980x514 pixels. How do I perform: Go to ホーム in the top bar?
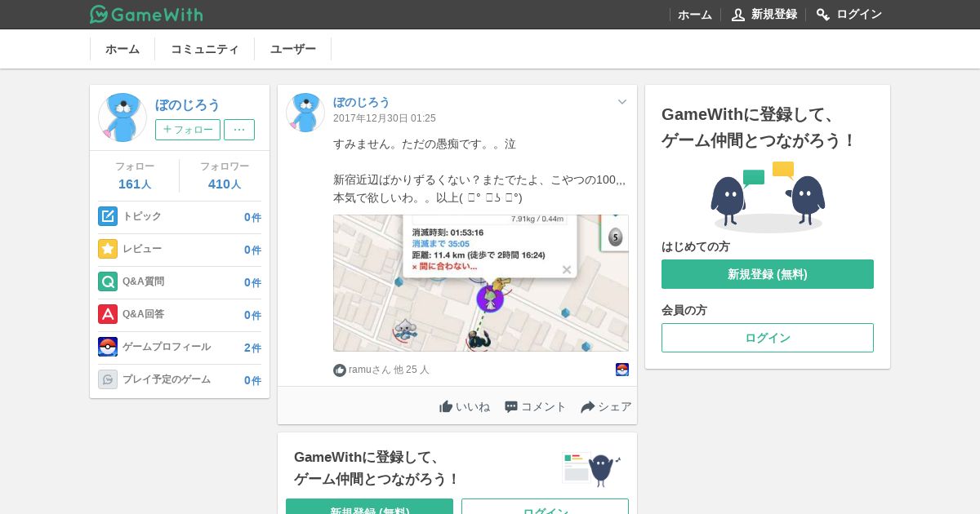pyautogui.click(x=695, y=15)
